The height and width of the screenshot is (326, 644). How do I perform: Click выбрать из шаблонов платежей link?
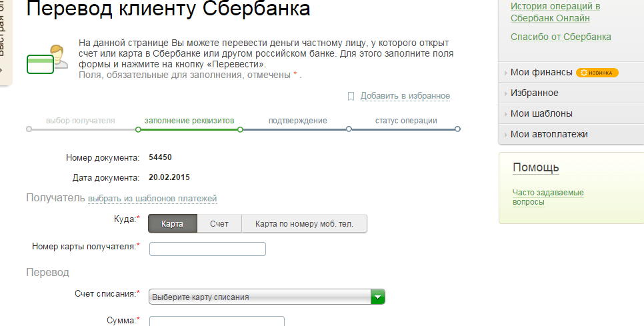click(x=153, y=198)
